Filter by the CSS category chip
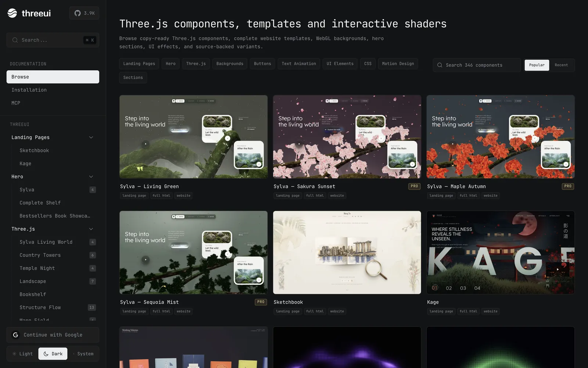The width and height of the screenshot is (588, 368). (x=368, y=64)
